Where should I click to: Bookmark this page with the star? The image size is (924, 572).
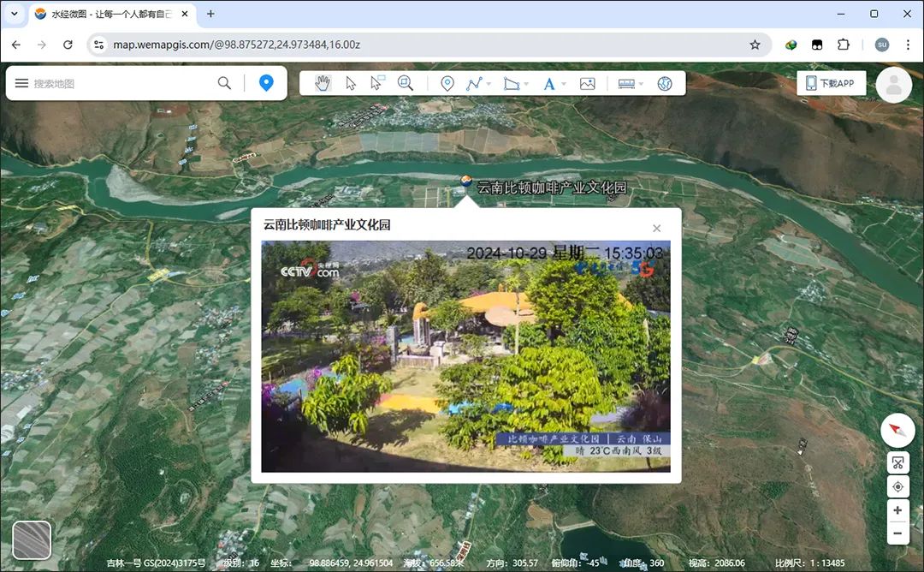755,45
